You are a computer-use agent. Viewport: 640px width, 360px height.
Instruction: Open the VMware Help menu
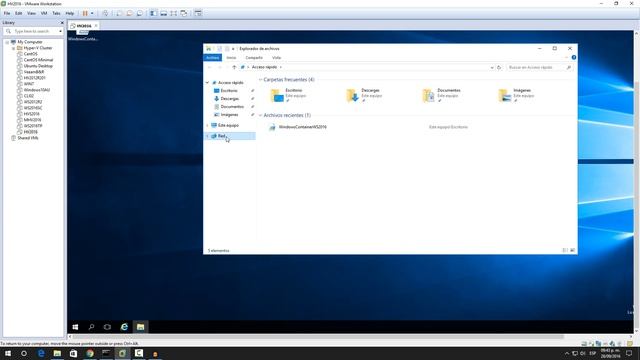point(70,13)
